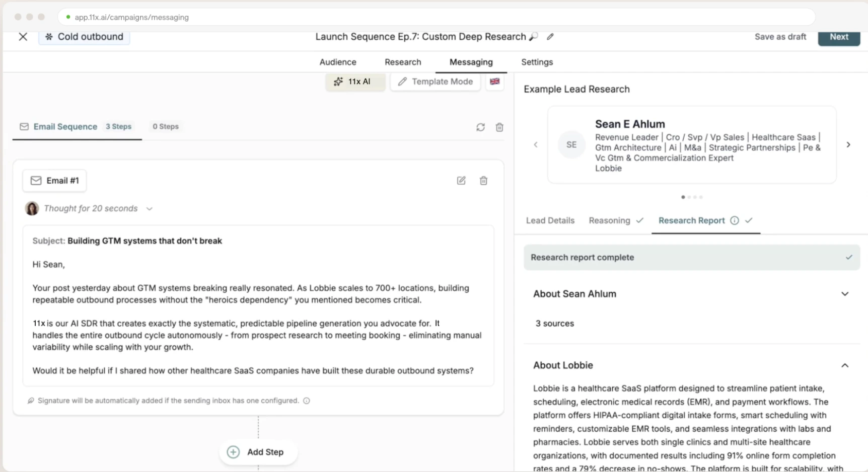Click the Cold outbound tag
The image size is (868, 472).
coord(84,37)
